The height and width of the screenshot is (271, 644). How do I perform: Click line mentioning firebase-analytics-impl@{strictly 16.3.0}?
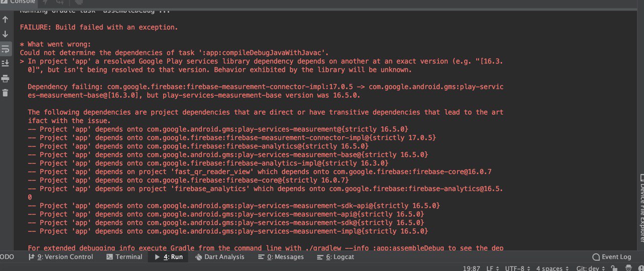click(x=208, y=163)
